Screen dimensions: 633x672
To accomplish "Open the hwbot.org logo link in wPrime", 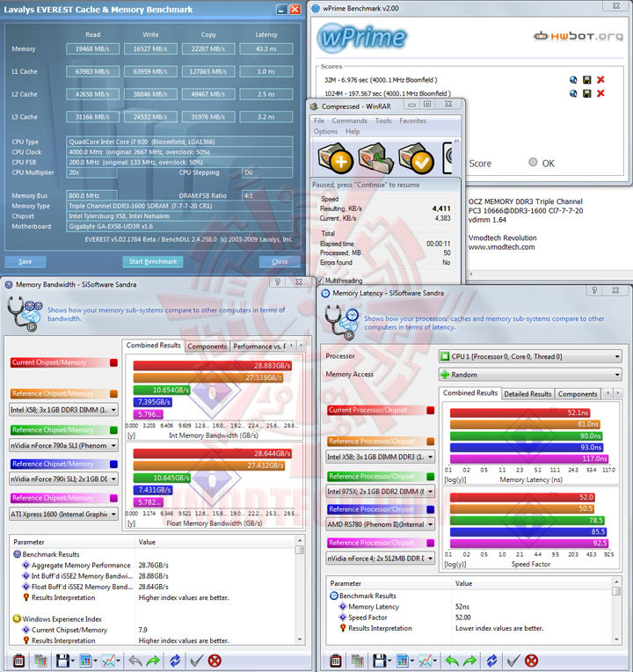I will [578, 36].
